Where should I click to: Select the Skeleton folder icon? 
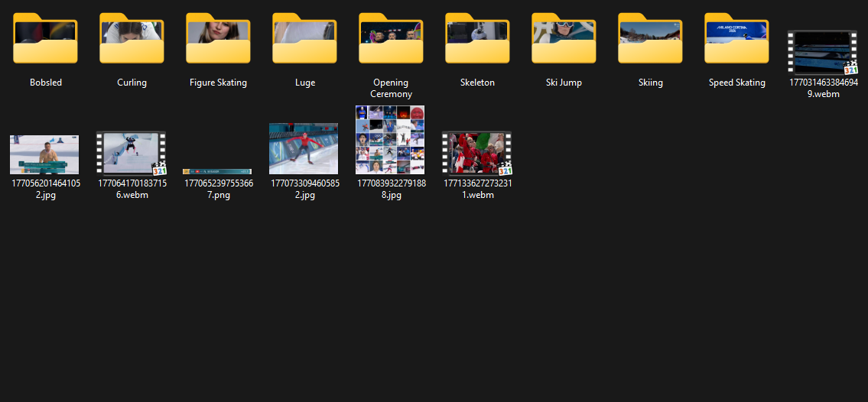(x=477, y=38)
